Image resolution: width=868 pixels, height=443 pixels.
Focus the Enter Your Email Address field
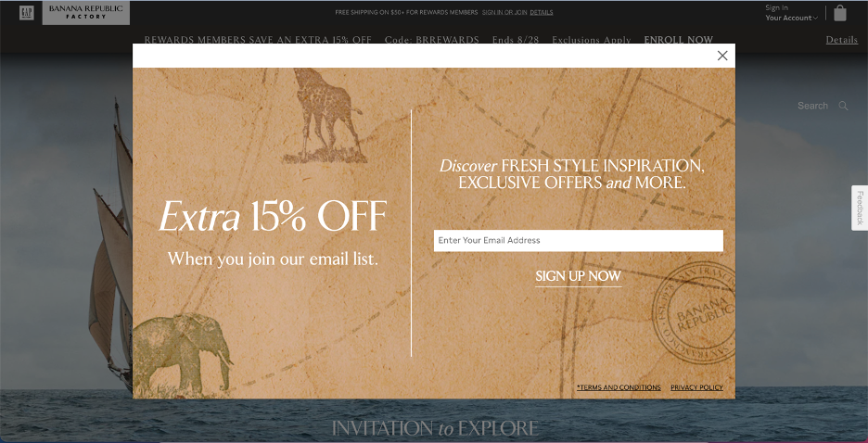(x=578, y=241)
